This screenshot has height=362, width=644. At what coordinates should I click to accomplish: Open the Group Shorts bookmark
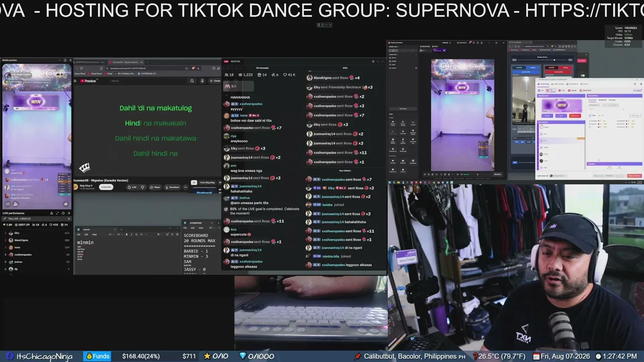[x=80, y=73]
